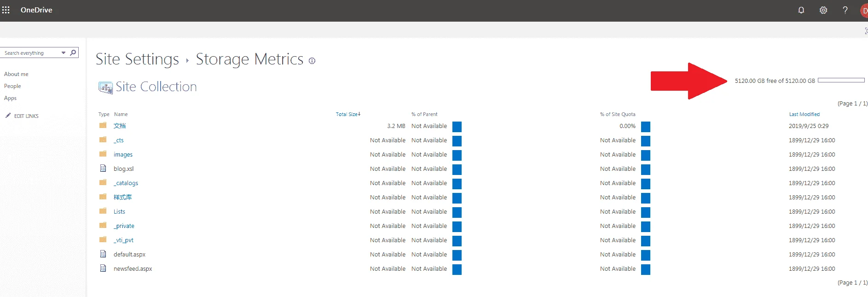Click folder icon of images row
Image resolution: width=868 pixels, height=297 pixels.
click(x=103, y=154)
